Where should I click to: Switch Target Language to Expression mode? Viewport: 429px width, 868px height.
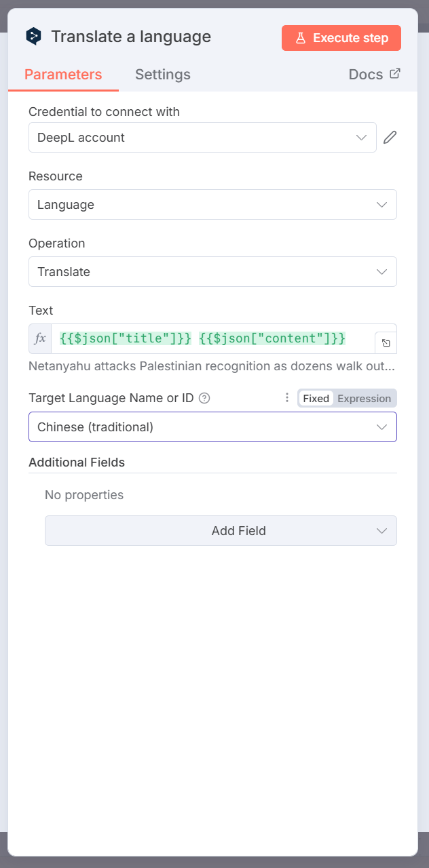tap(364, 399)
